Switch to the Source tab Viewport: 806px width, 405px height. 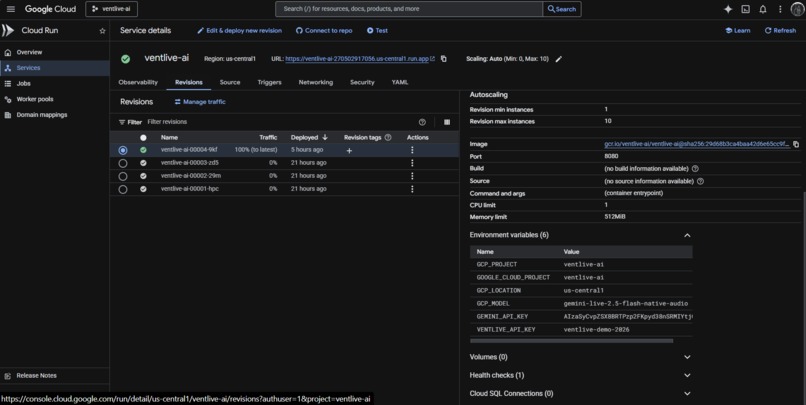click(230, 82)
